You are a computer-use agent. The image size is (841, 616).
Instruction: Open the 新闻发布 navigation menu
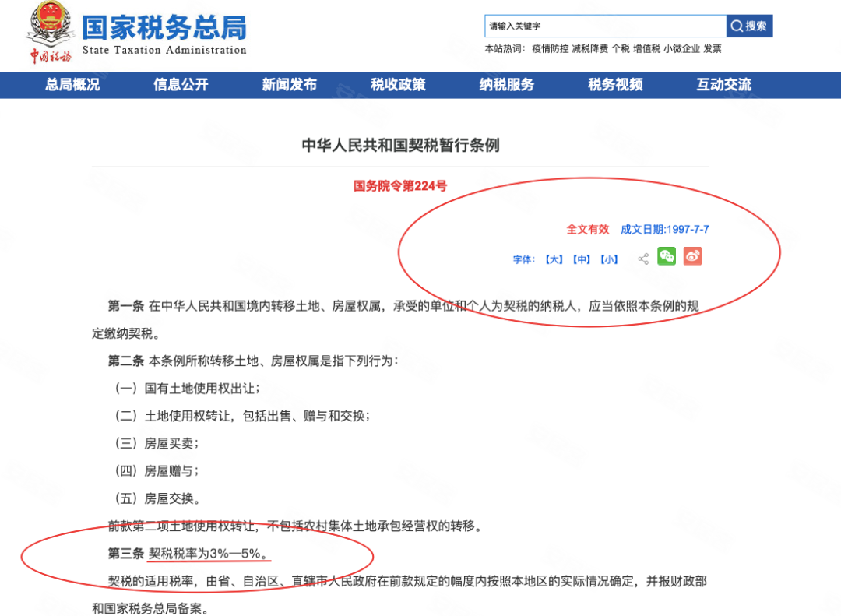click(289, 85)
